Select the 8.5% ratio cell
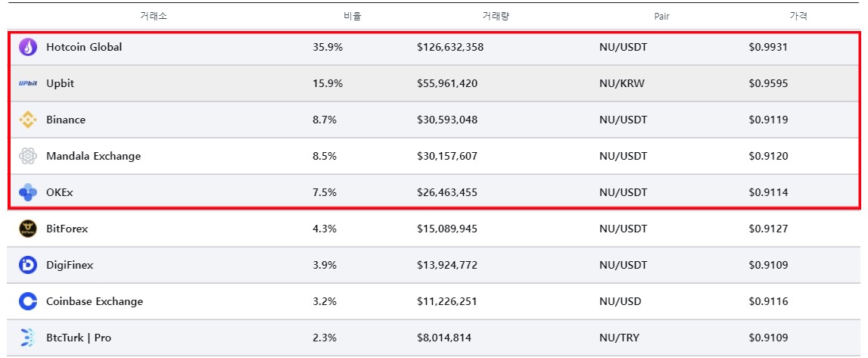 pos(325,156)
